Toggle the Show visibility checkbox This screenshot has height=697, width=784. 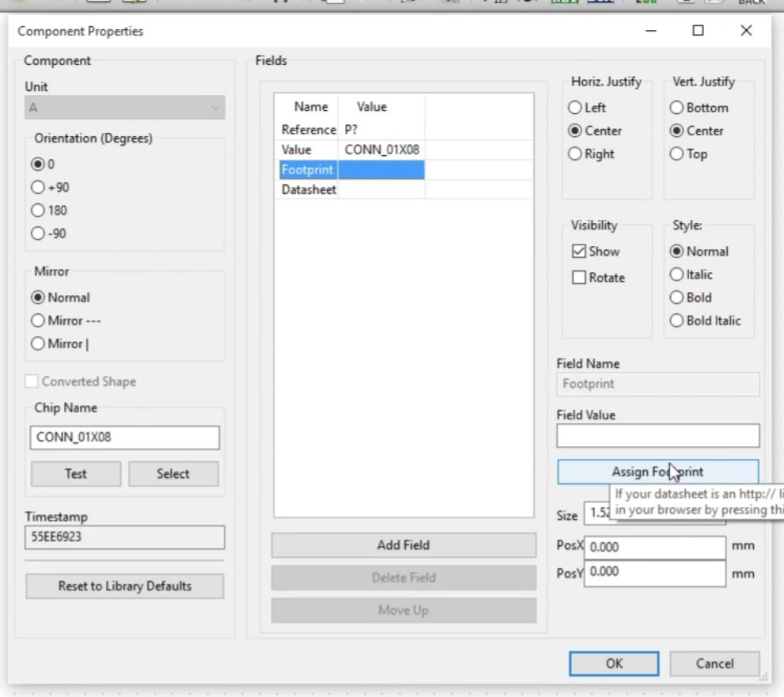579,252
